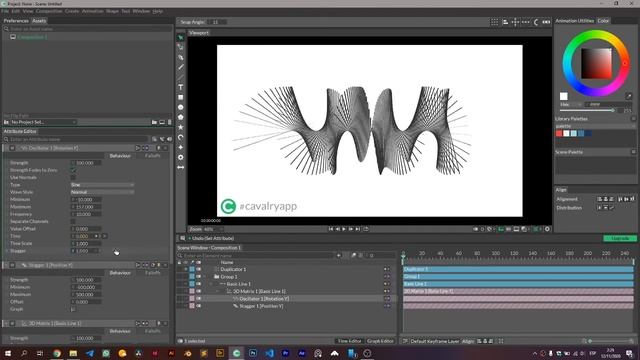Click the Time Editor button

click(x=349, y=341)
